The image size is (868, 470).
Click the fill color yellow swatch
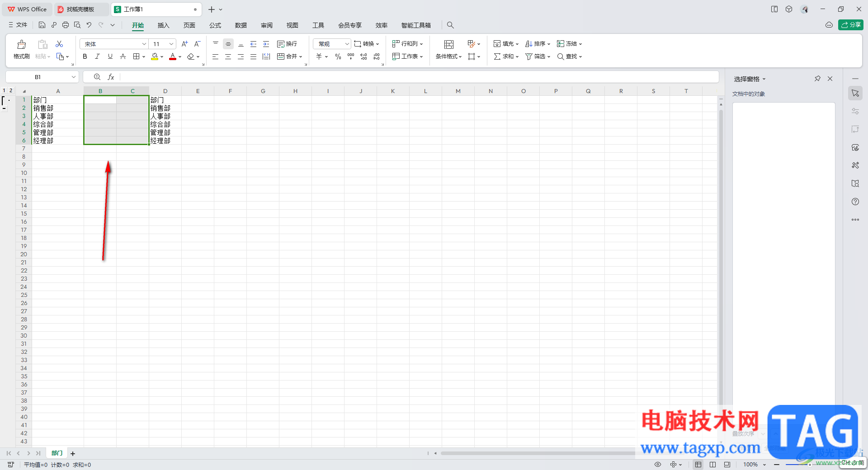[155, 56]
